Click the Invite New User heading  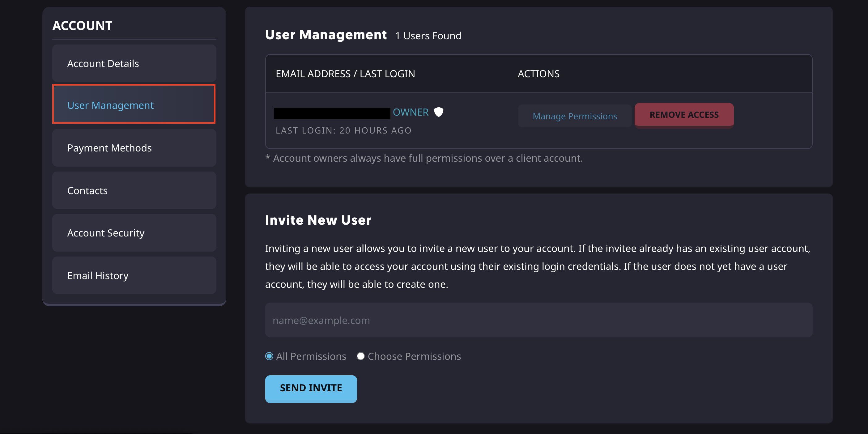coord(318,220)
